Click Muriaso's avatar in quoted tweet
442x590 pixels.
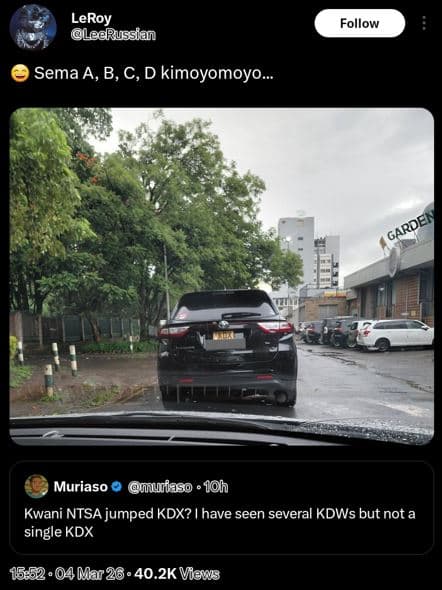click(x=36, y=486)
